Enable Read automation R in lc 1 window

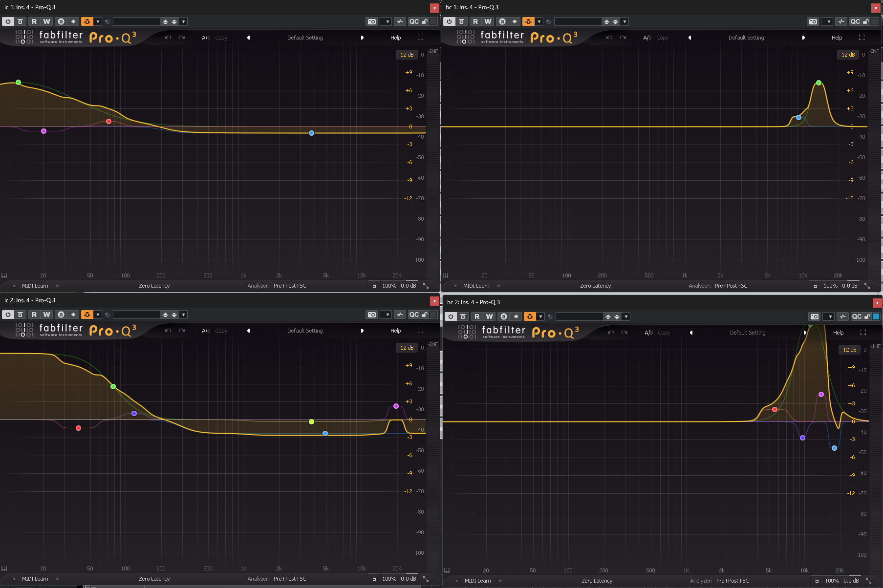click(x=34, y=21)
